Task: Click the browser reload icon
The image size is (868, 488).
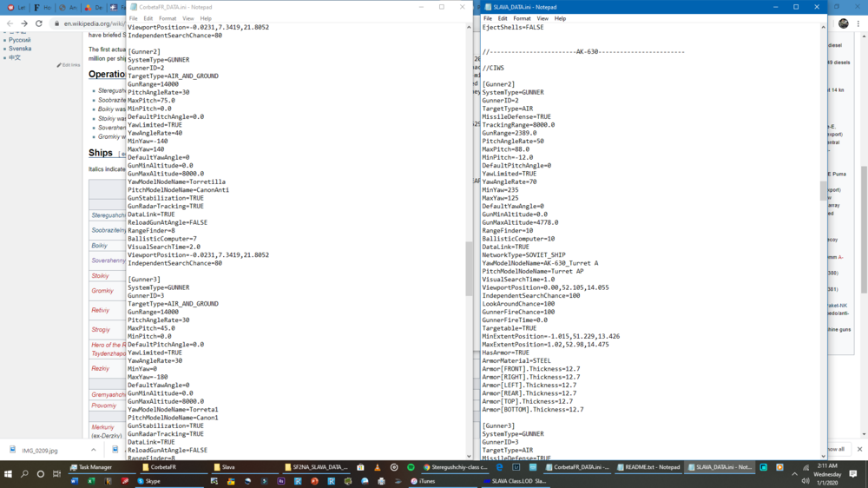Action: coord(39,23)
